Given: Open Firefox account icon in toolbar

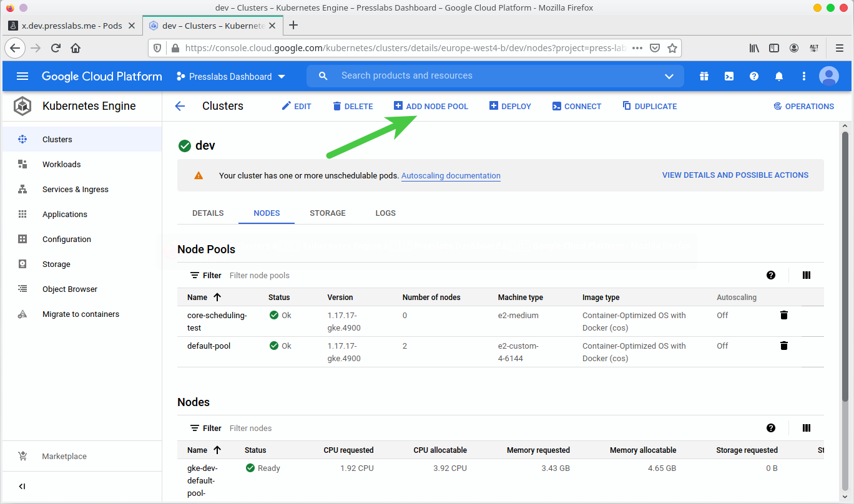Looking at the screenshot, I should tap(794, 48).
